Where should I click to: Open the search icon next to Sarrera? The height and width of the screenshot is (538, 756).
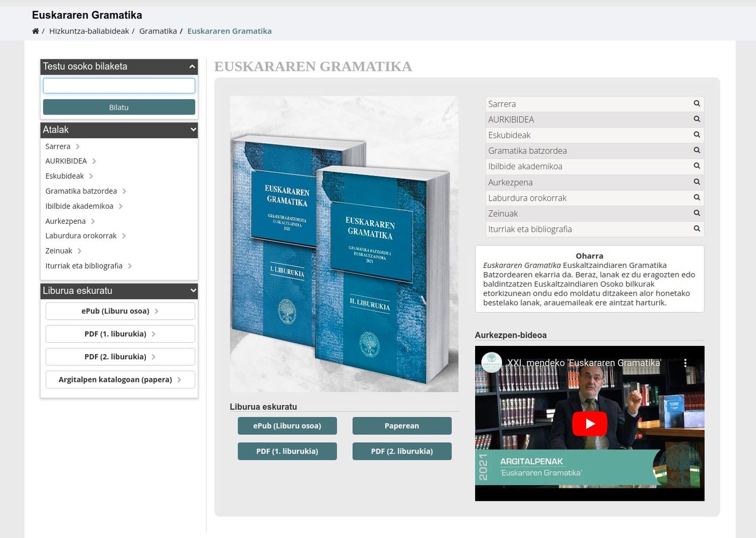697,103
